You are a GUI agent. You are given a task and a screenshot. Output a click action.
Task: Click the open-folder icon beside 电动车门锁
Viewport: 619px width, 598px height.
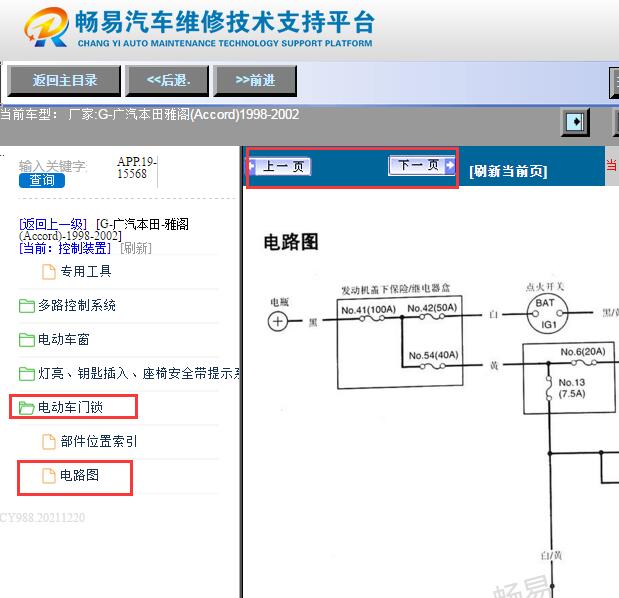coord(27,408)
